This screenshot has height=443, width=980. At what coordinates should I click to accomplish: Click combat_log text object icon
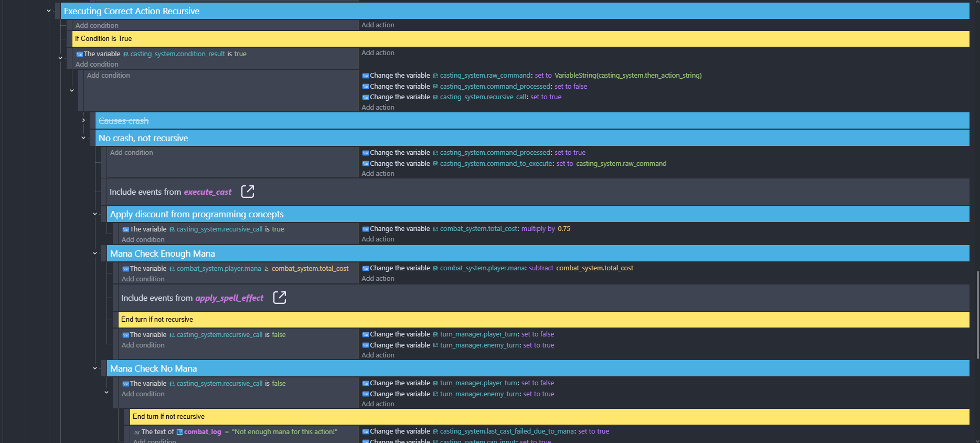tap(180, 432)
